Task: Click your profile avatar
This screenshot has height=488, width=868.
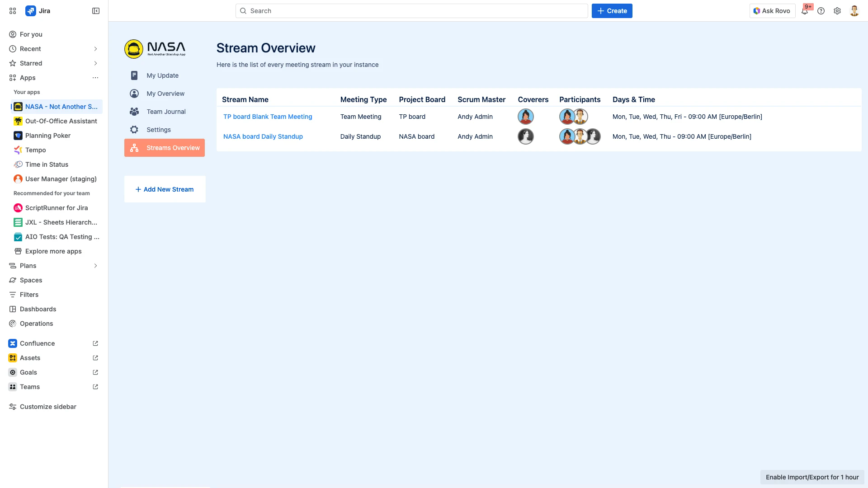Action: click(854, 10)
